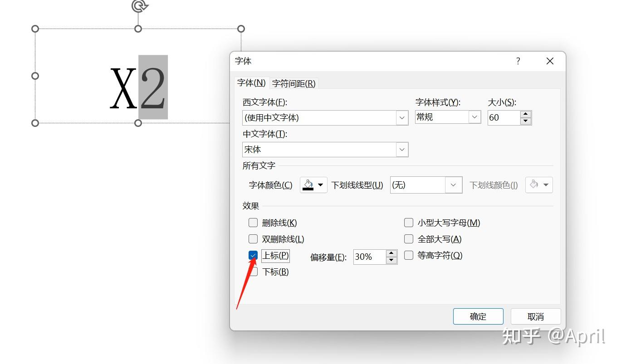
Task: Decrease the offset value with the down arrow
Action: [391, 260]
